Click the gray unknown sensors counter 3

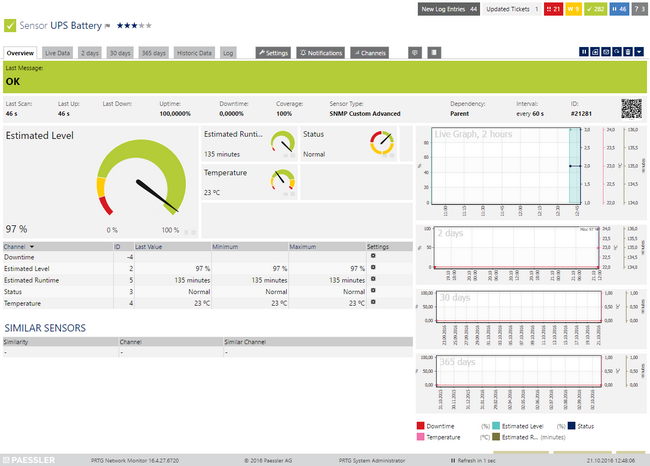pyautogui.click(x=639, y=9)
